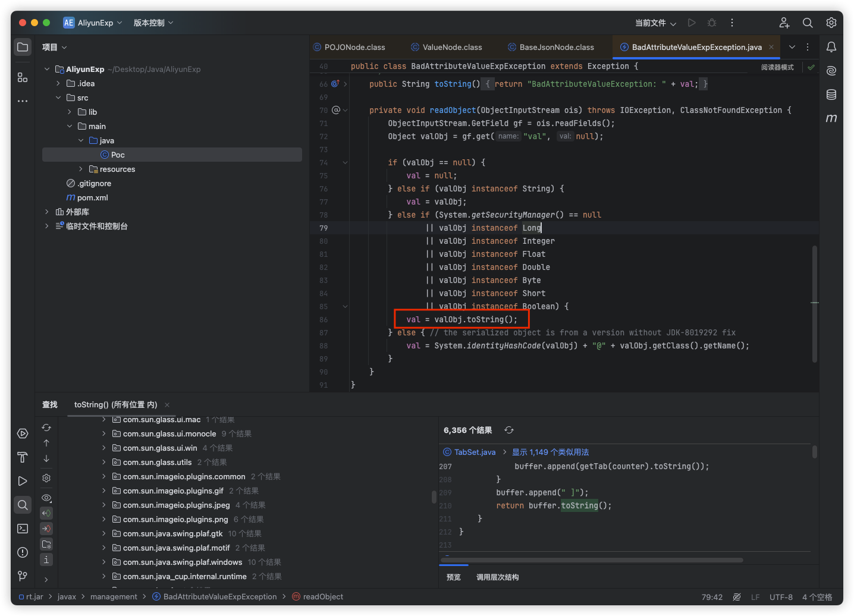Open the Project tool window icon

pyautogui.click(x=23, y=47)
